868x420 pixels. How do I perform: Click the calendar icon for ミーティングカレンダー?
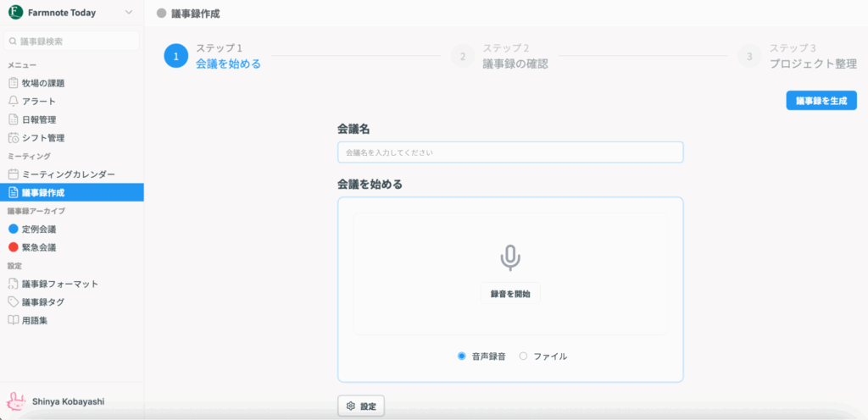pyautogui.click(x=13, y=174)
